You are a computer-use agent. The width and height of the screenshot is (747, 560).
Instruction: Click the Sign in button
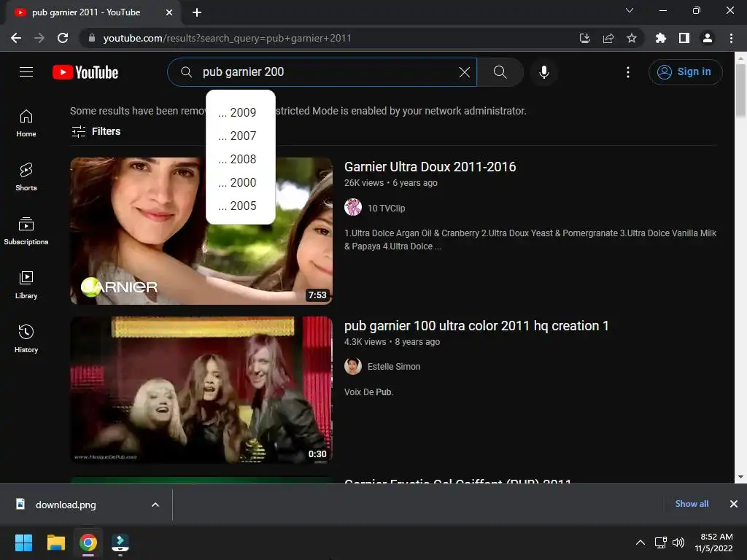(685, 72)
